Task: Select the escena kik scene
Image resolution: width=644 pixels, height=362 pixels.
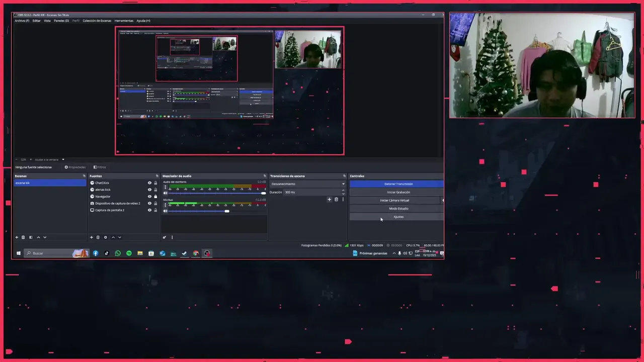Action: (50, 183)
